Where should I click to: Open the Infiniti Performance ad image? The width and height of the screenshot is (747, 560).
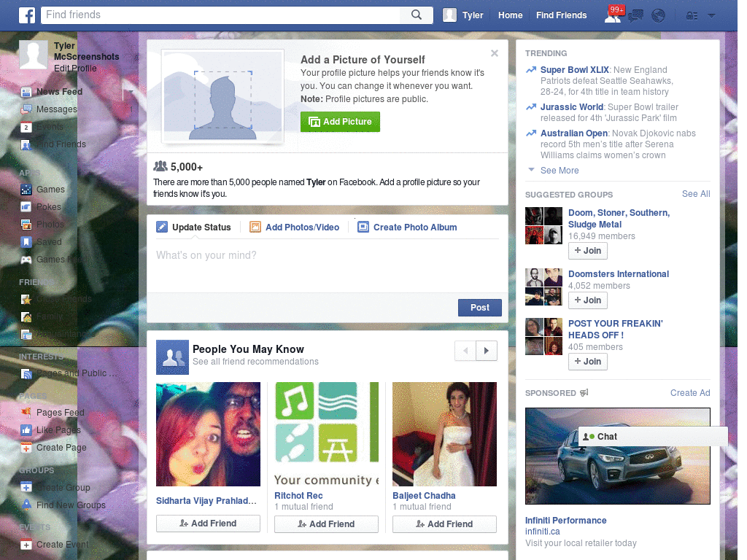pos(617,456)
